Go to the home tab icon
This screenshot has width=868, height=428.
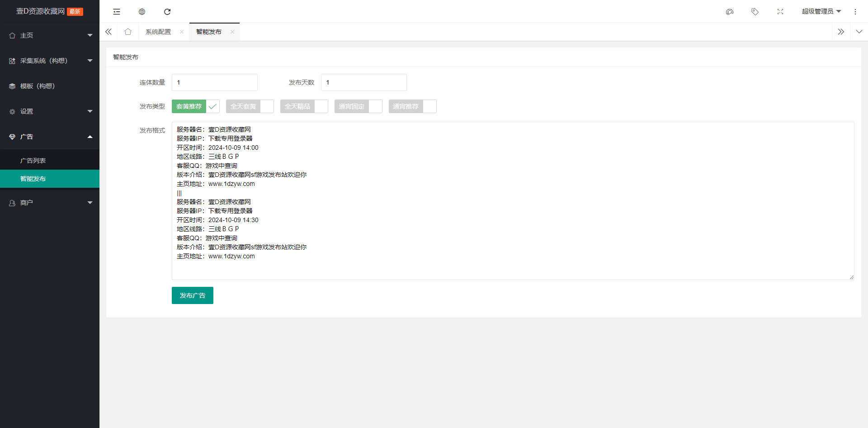click(128, 32)
